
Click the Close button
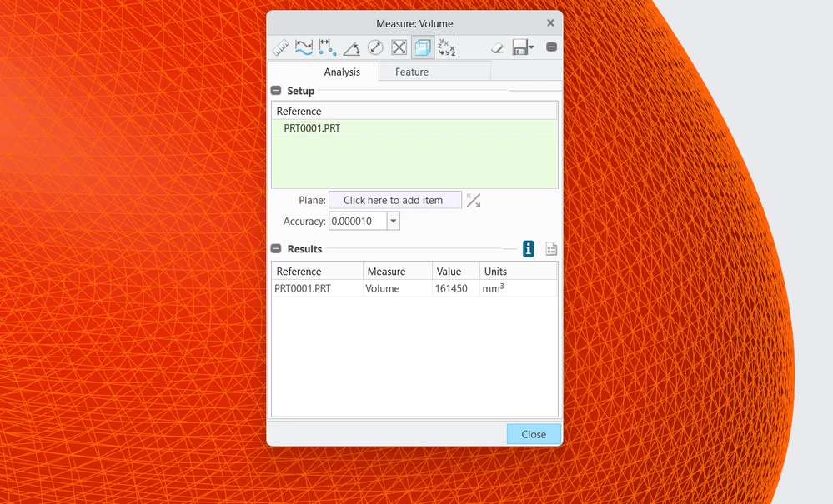coord(534,434)
